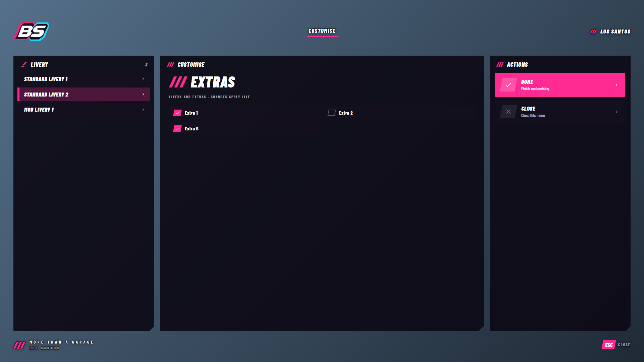Click chevron on the Done action
Viewport: 644px width, 362px height.
click(616, 85)
